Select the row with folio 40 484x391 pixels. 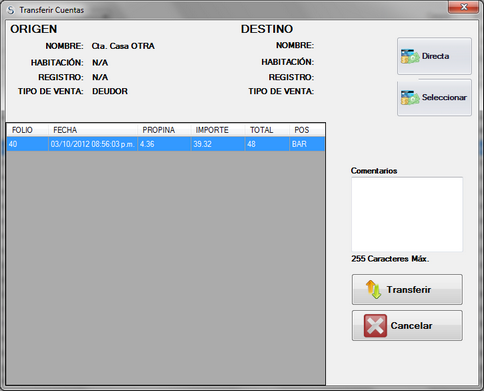[x=166, y=144]
